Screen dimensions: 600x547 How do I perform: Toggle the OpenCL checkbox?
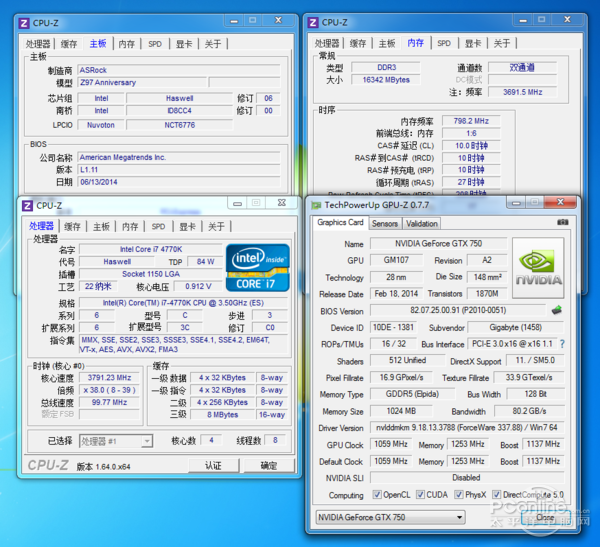point(375,495)
